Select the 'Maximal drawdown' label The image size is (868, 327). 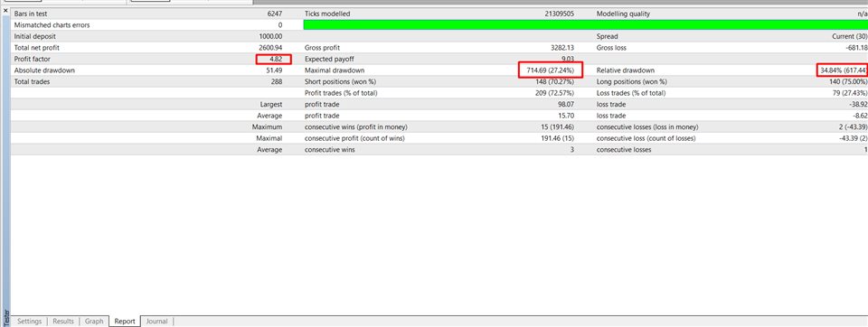pos(335,70)
